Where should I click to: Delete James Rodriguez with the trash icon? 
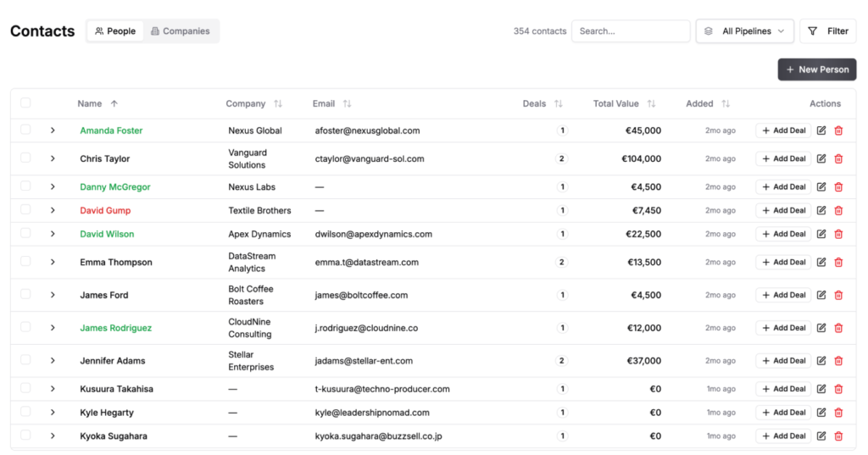[x=838, y=328]
